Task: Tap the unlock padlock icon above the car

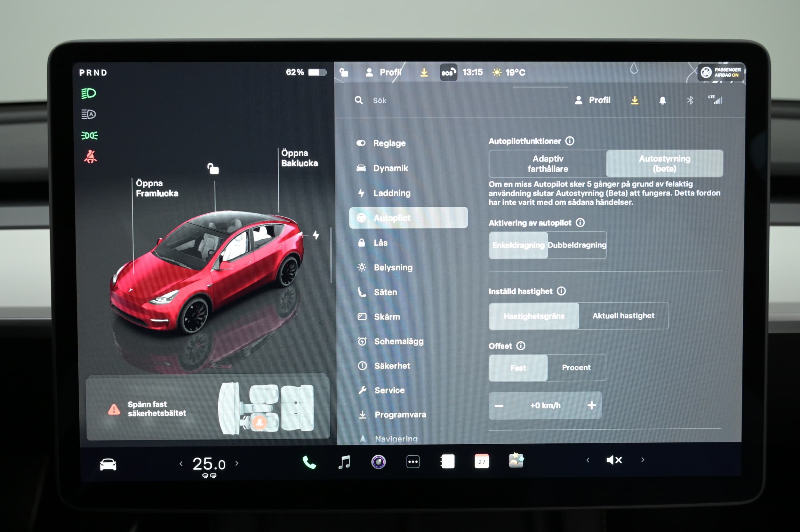Action: [x=213, y=168]
